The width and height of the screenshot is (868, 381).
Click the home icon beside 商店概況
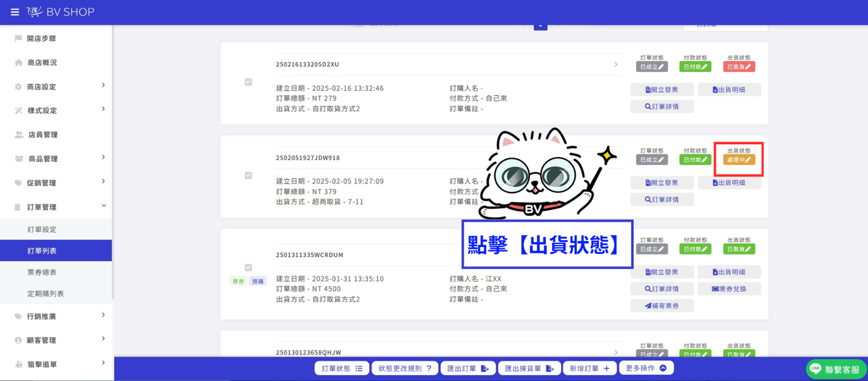tap(18, 63)
